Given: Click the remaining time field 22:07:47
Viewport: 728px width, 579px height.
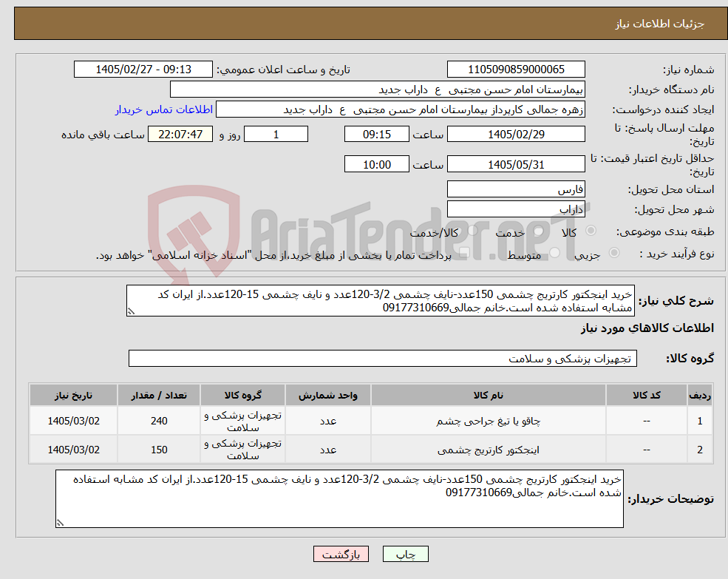Looking at the screenshot, I should pyautogui.click(x=180, y=135).
